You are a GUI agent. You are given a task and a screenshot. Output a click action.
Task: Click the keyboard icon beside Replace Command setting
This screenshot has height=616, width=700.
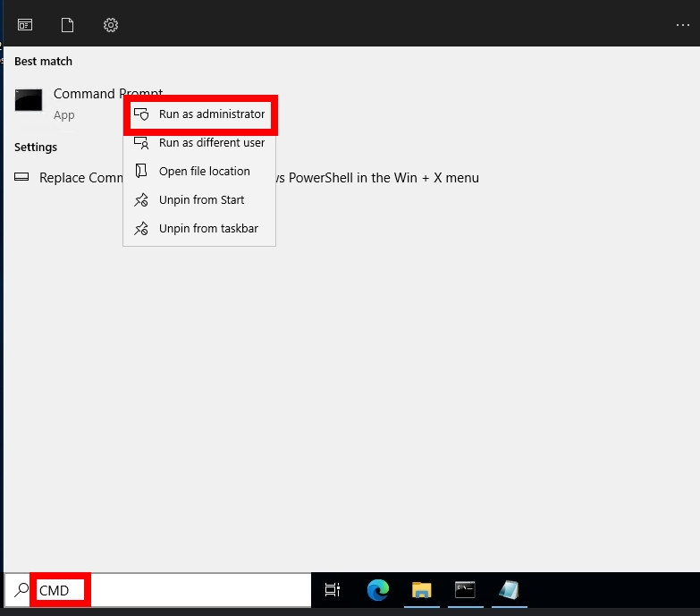[x=21, y=177]
